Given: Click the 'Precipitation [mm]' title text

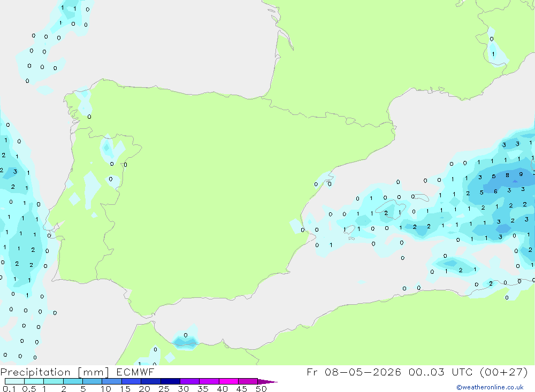Looking at the screenshot, I should click(x=55, y=372).
